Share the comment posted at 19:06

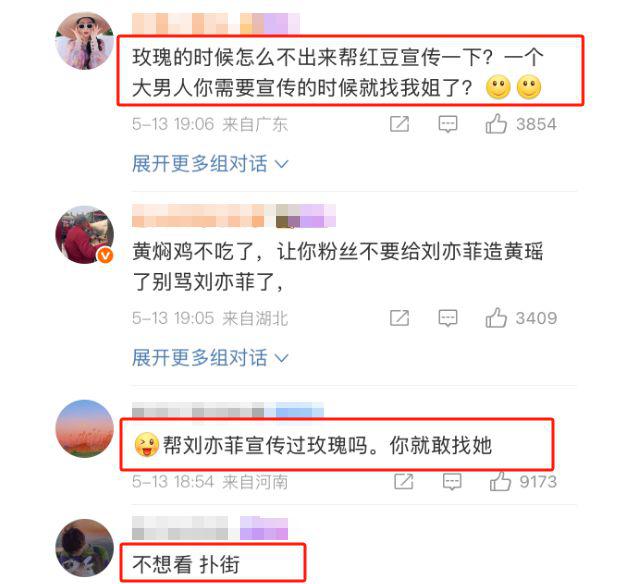399,124
